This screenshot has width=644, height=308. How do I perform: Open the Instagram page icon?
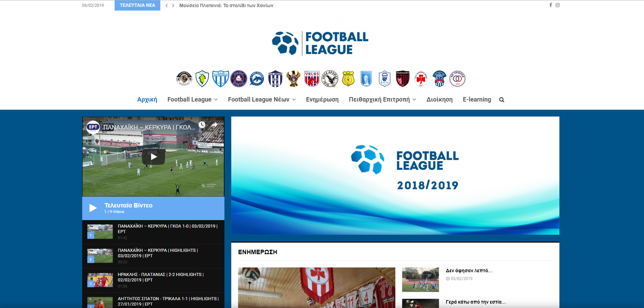(557, 5)
